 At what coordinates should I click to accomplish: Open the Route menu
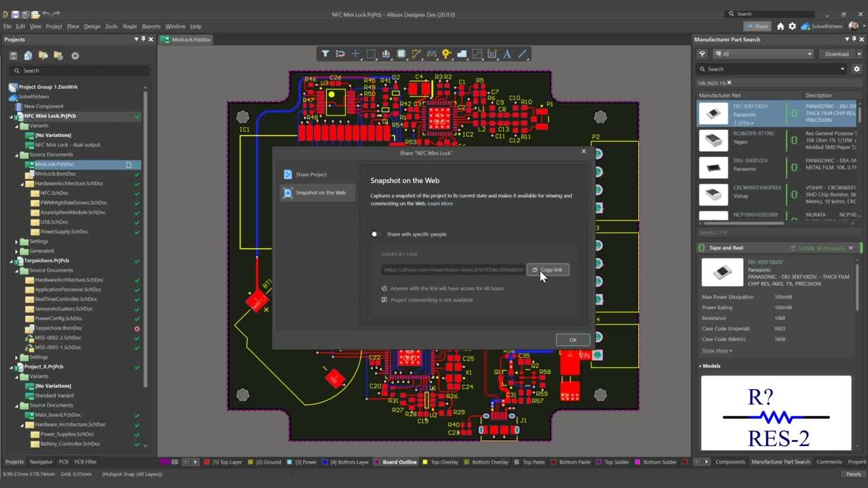(x=130, y=26)
